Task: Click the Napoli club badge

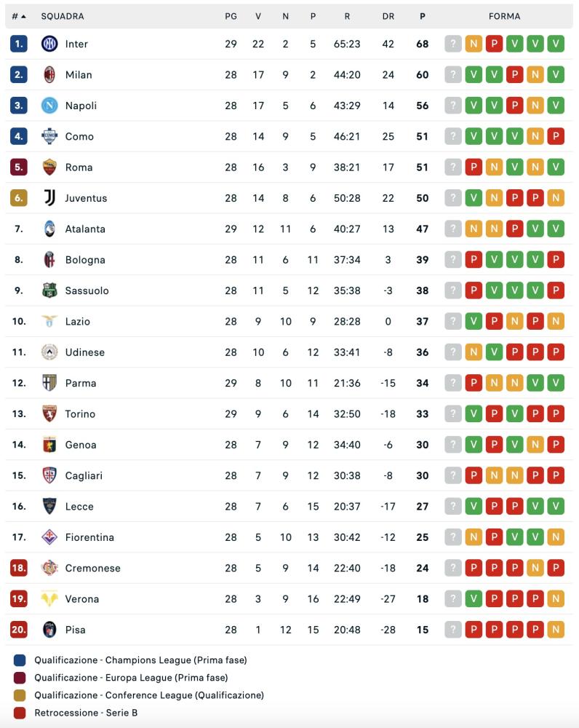Action: (x=49, y=106)
